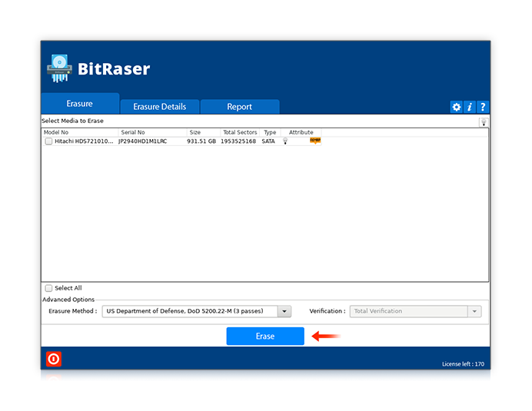
Task: Open settings via the gear icon
Action: [x=457, y=107]
